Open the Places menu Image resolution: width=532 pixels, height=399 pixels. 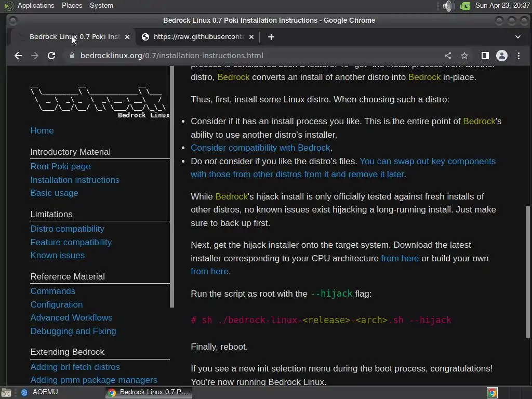tap(72, 5)
